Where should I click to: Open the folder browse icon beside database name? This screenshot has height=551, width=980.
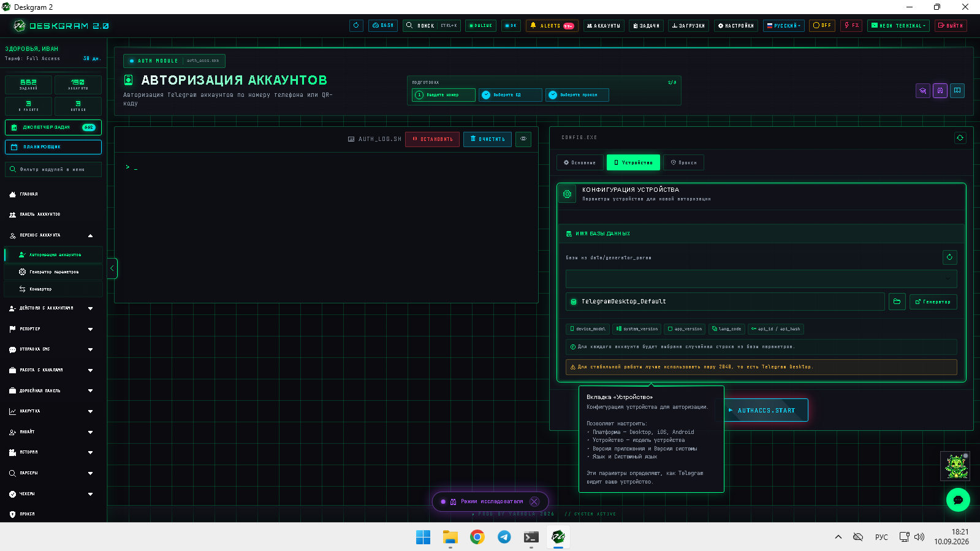pos(897,302)
